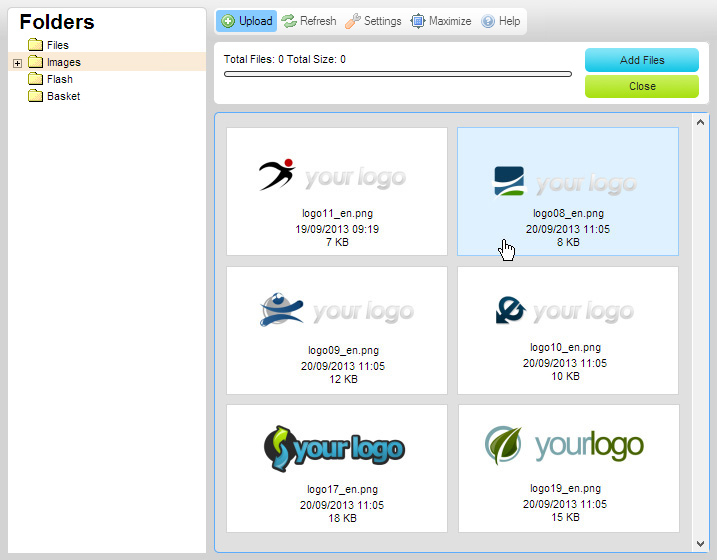Select the Basket folder label
Screen dimensions: 717x560
coord(64,96)
